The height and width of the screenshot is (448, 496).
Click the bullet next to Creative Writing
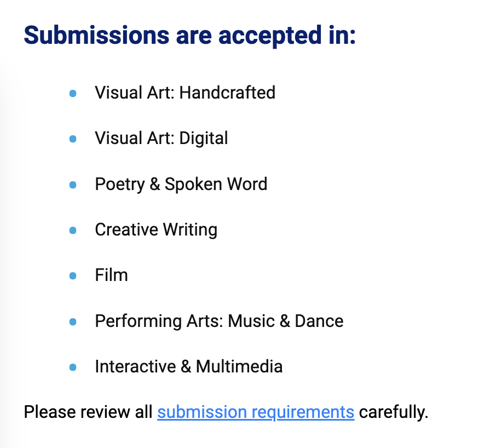[x=73, y=231]
